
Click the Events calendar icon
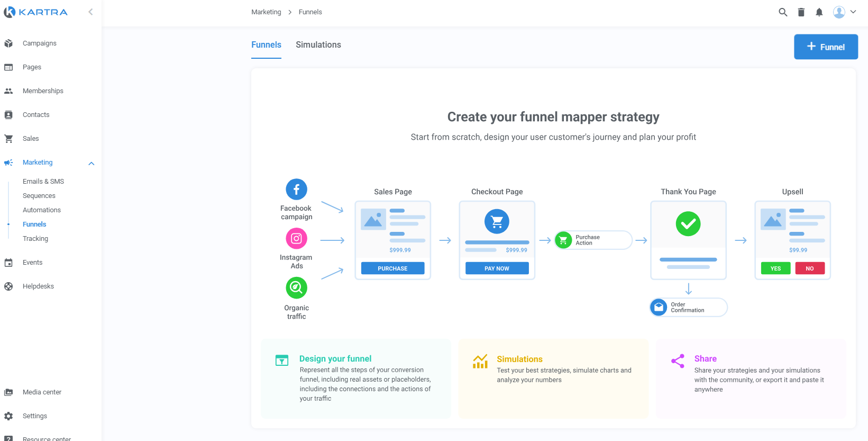(x=8, y=263)
